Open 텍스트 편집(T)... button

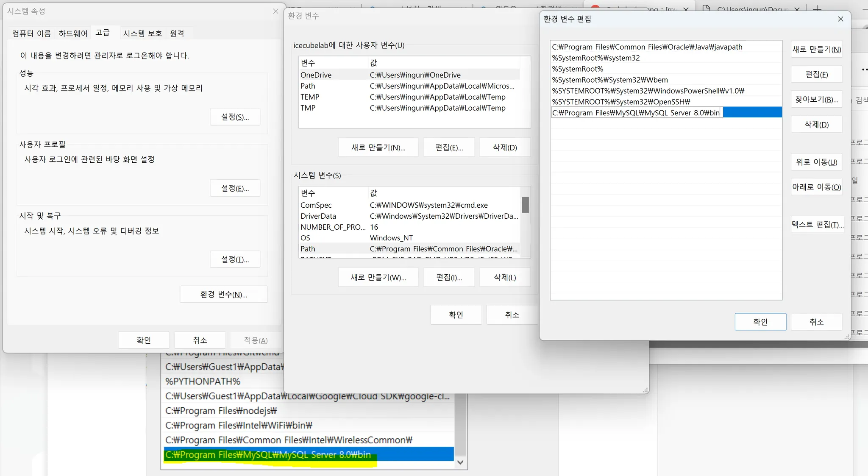click(x=817, y=225)
